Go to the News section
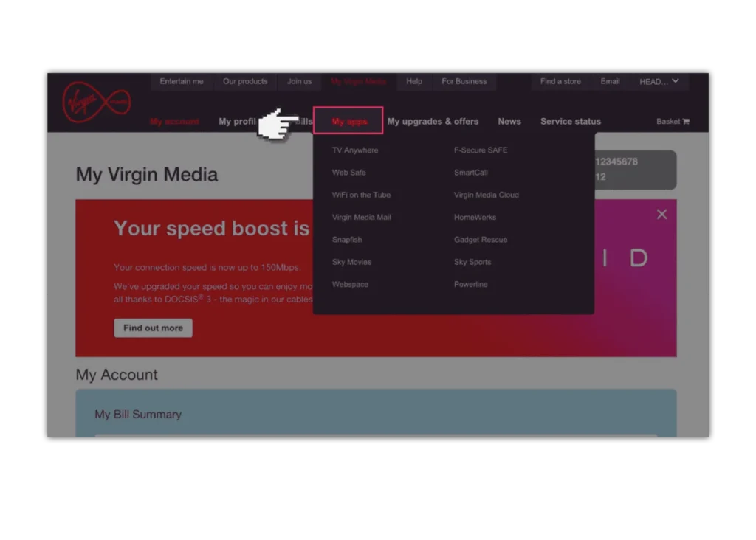Image resolution: width=756 pixels, height=540 pixels. (x=509, y=122)
